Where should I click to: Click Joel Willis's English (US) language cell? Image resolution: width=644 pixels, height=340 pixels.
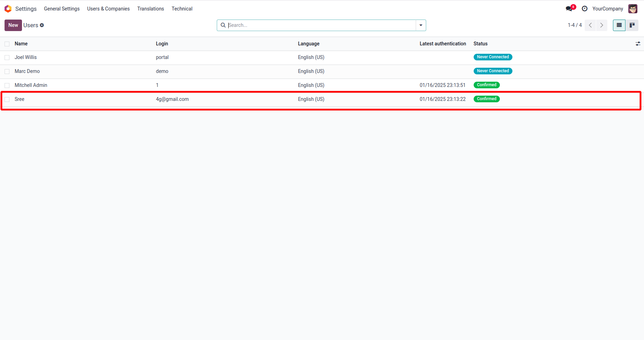tap(311, 57)
